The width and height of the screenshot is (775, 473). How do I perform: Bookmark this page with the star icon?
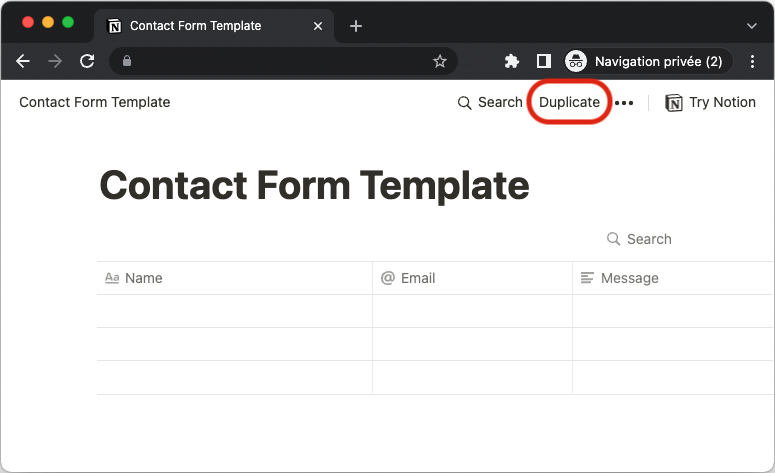click(439, 61)
